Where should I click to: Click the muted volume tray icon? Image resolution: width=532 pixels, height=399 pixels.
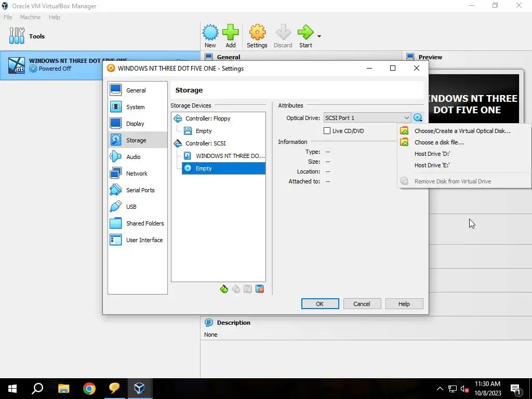click(465, 389)
